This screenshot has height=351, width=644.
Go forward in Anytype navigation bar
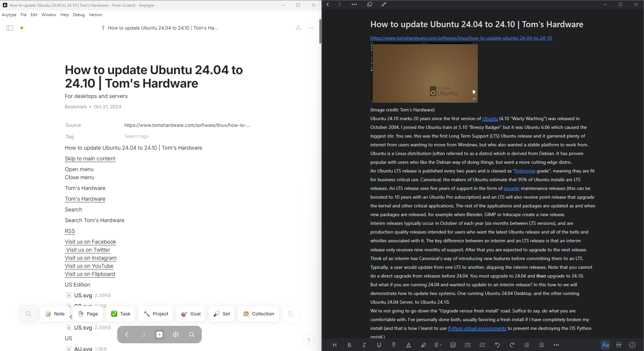[x=143, y=335]
